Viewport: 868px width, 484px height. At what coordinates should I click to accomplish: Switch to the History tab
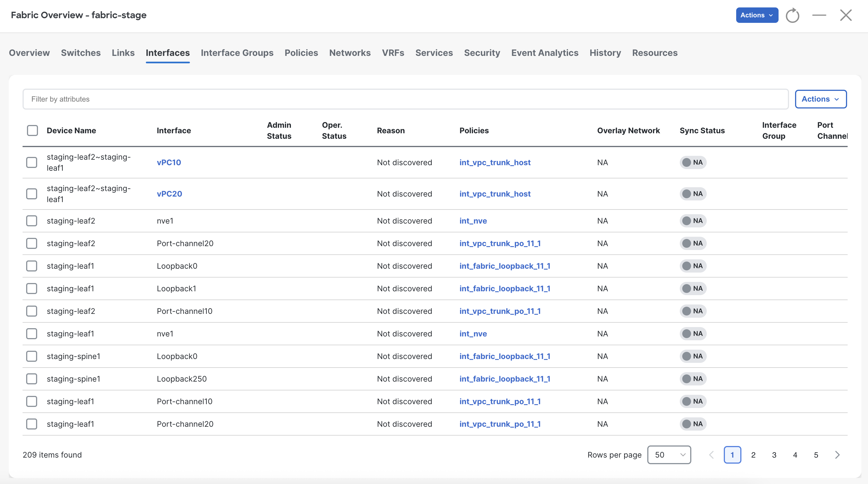click(x=605, y=53)
